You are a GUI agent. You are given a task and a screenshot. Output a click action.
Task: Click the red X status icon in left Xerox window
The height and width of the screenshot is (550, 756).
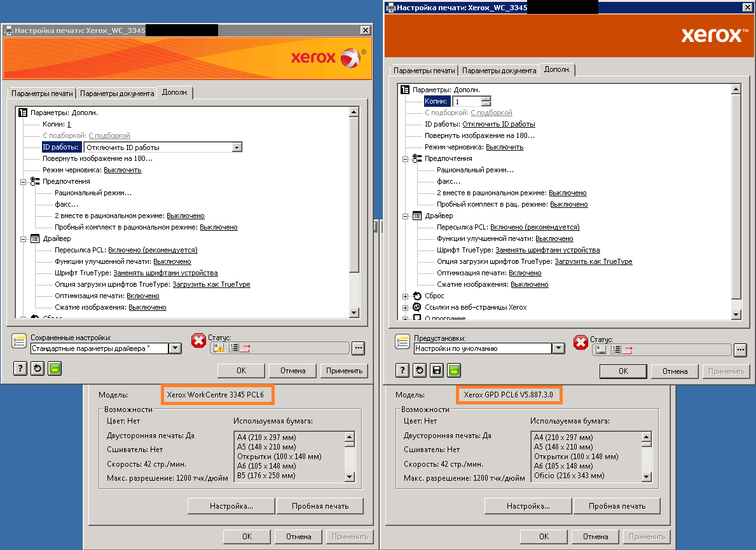(198, 341)
